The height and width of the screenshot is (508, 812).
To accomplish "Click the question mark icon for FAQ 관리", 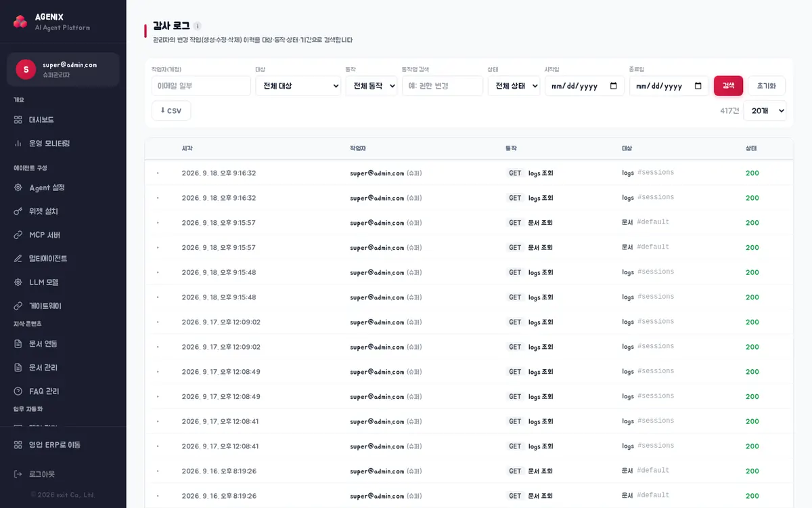I will point(18,391).
